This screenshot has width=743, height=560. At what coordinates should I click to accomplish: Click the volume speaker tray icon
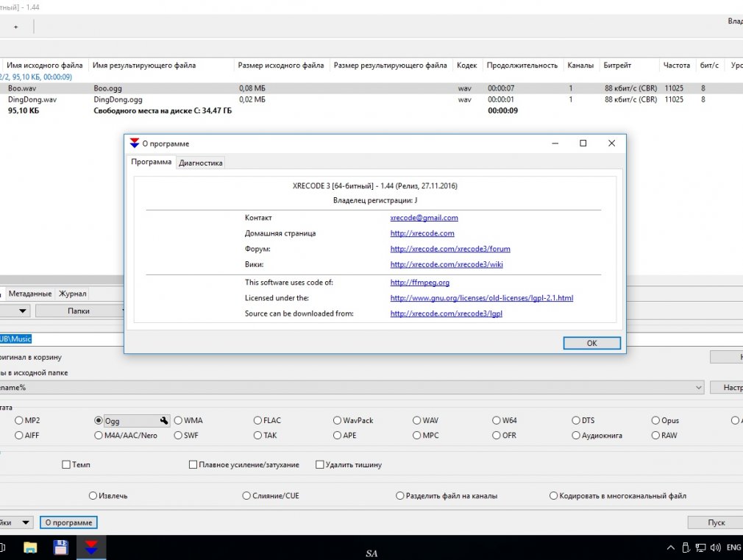coord(716,547)
